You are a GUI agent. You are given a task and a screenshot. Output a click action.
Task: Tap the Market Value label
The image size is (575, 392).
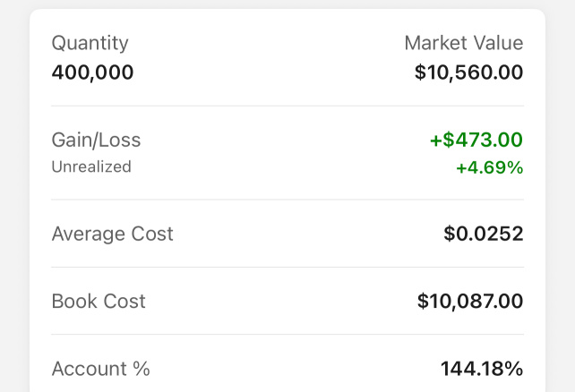[x=464, y=43]
